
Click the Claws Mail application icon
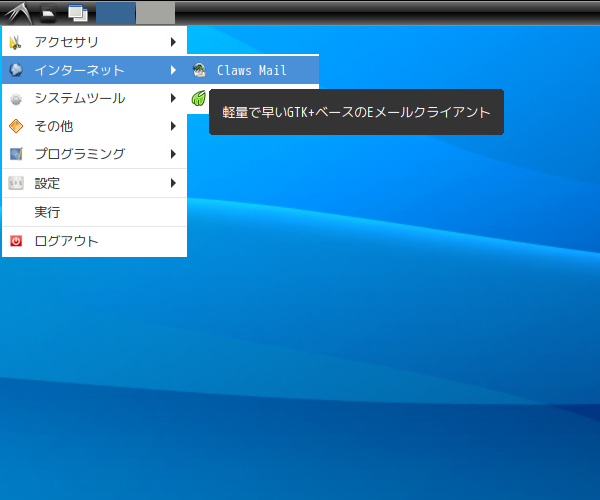[x=199, y=70]
